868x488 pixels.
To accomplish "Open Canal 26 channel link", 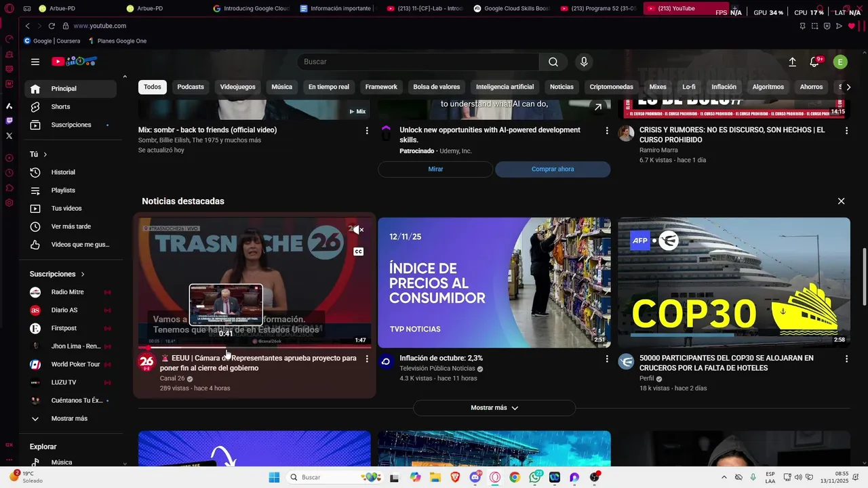I will click(172, 379).
